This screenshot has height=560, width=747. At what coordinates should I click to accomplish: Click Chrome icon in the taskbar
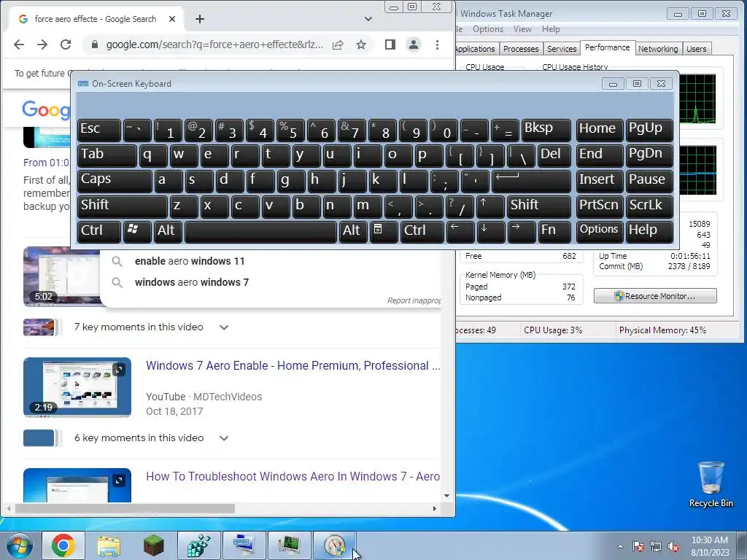[x=63, y=545]
